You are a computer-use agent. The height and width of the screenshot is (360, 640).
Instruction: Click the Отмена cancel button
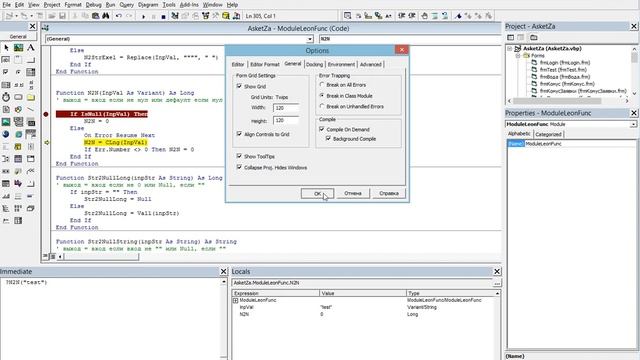point(353,193)
